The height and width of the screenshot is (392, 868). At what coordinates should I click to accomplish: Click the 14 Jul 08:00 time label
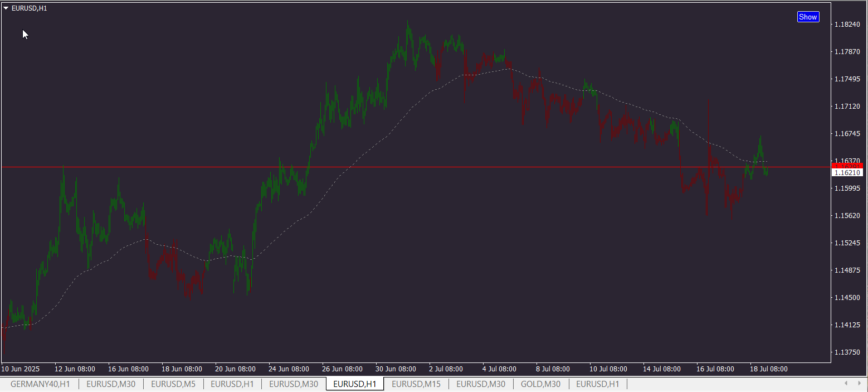pyautogui.click(x=662, y=369)
